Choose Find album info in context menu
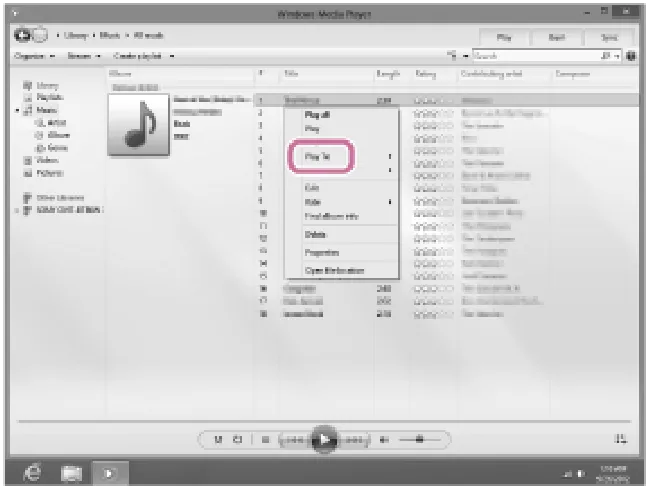 point(331,216)
